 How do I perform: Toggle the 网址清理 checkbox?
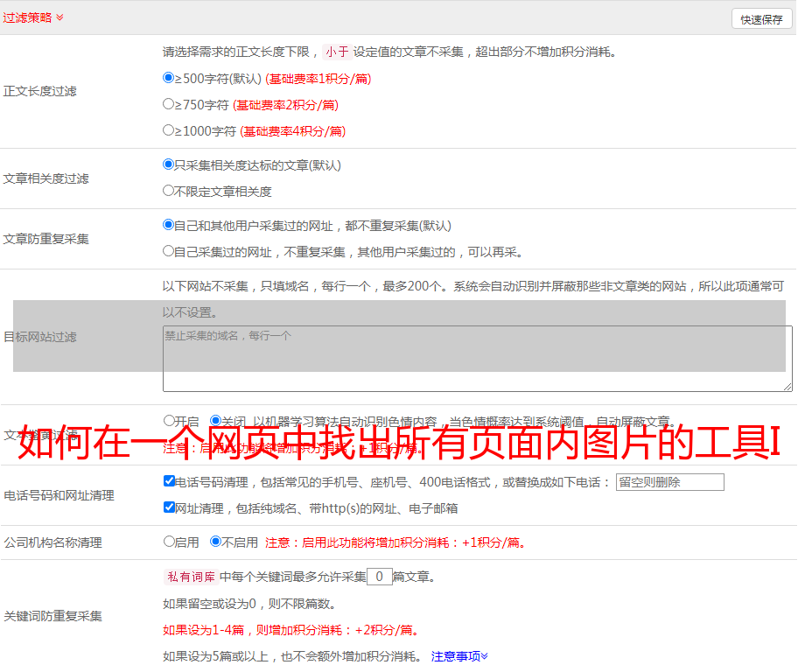point(170,507)
